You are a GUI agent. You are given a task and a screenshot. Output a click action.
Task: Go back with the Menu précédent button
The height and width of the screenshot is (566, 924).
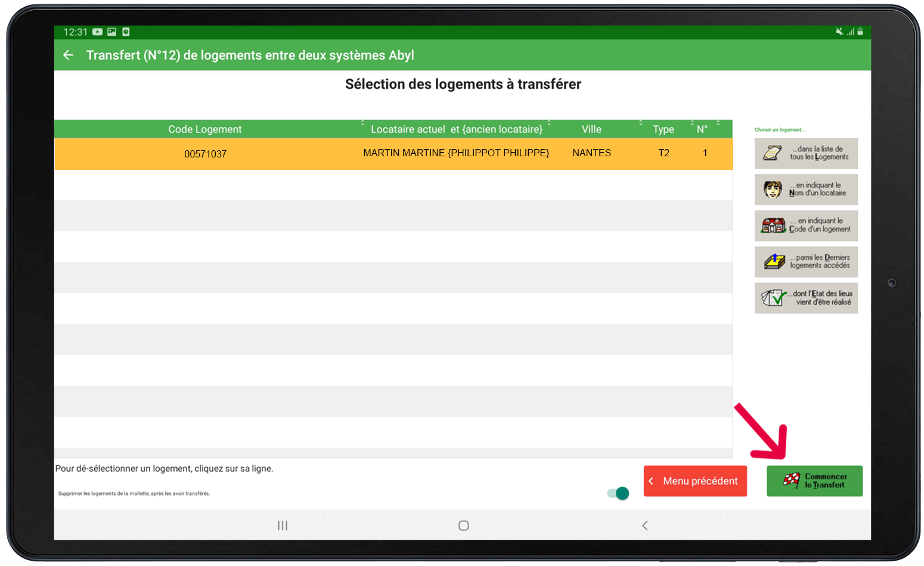coord(695,481)
